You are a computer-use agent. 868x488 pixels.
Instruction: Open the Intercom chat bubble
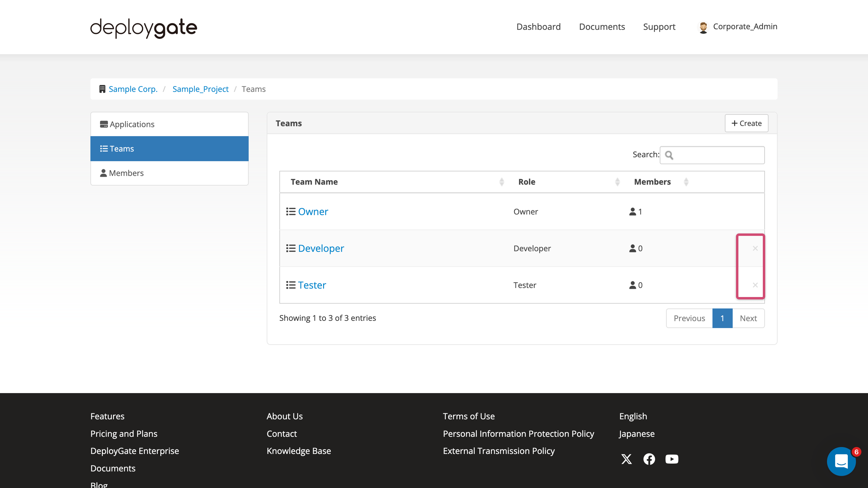[841, 461]
